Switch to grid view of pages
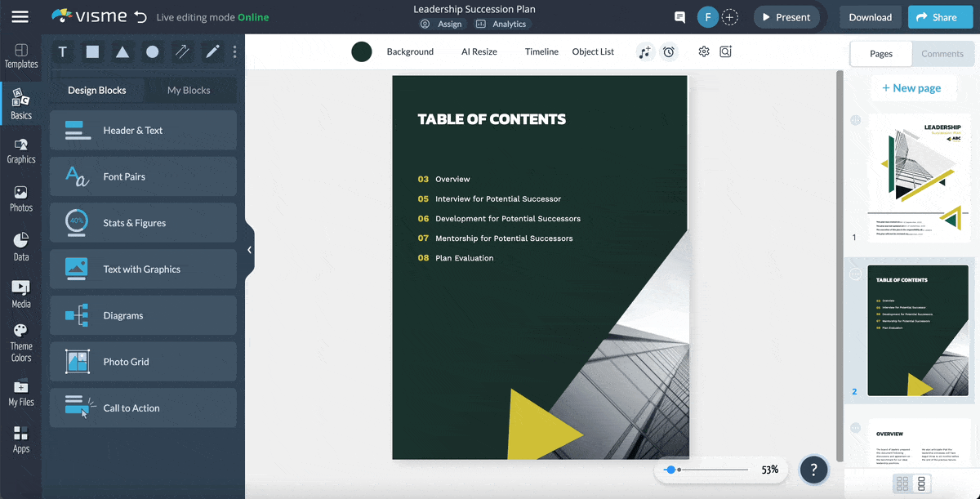This screenshot has height=499, width=980. click(x=902, y=483)
